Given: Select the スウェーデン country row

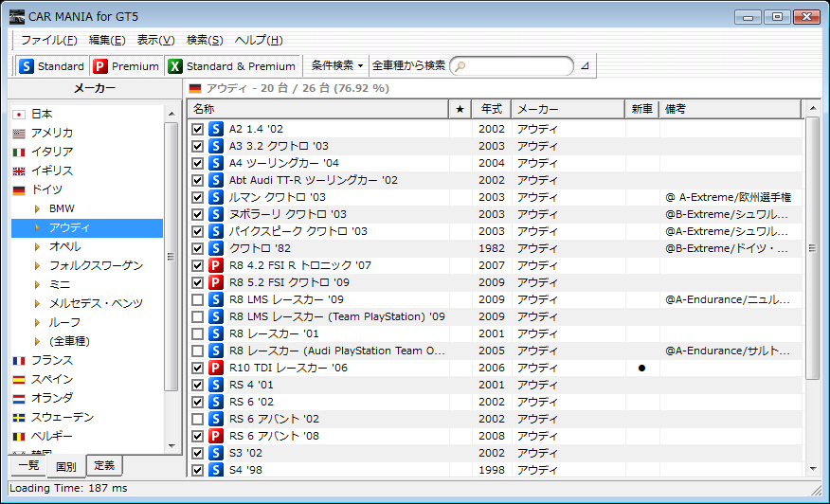Looking at the screenshot, I should coord(87,417).
